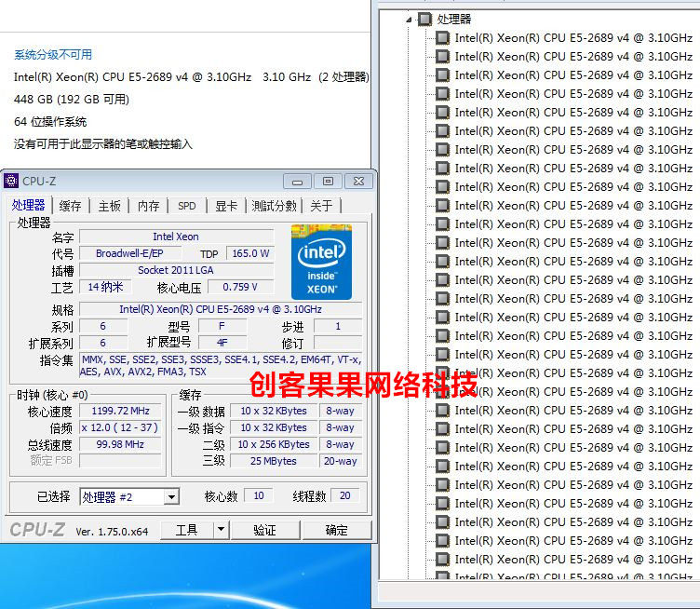Click the 核心数 value 10
700x609 pixels.
point(259,495)
